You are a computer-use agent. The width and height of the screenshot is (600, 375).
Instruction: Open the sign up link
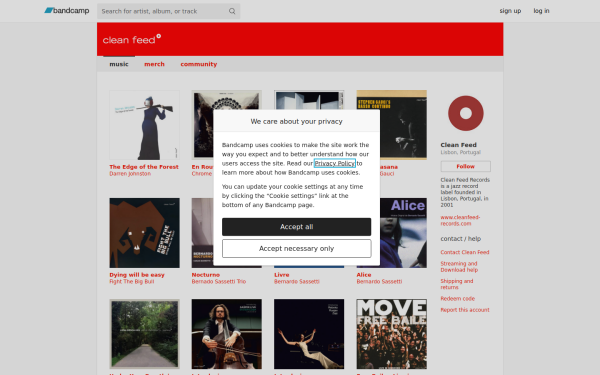click(x=510, y=11)
